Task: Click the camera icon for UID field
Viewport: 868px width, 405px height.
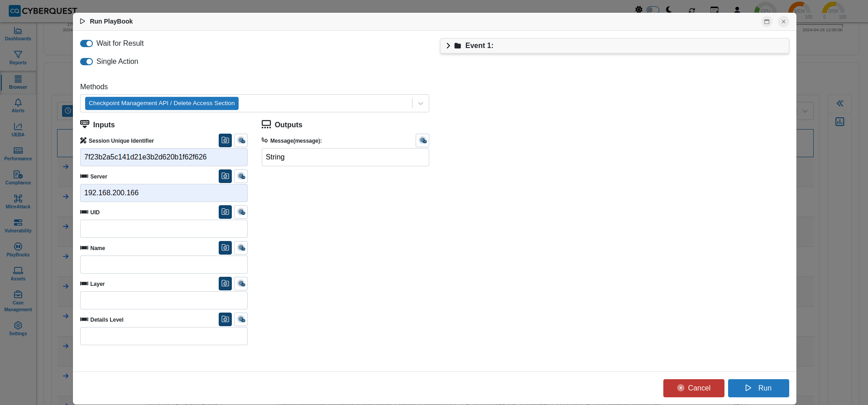Action: 225,212
